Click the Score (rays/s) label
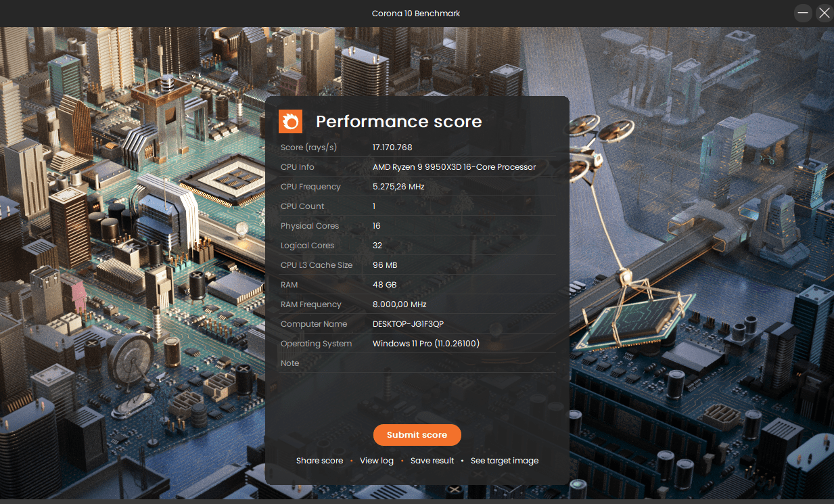Viewport: 834px width, 504px height. tap(308, 147)
